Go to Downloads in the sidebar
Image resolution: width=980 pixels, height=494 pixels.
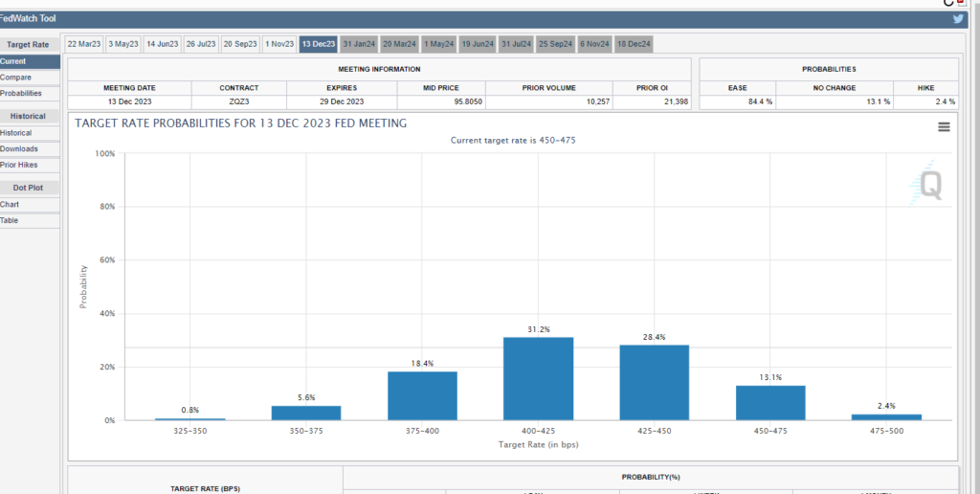19,149
